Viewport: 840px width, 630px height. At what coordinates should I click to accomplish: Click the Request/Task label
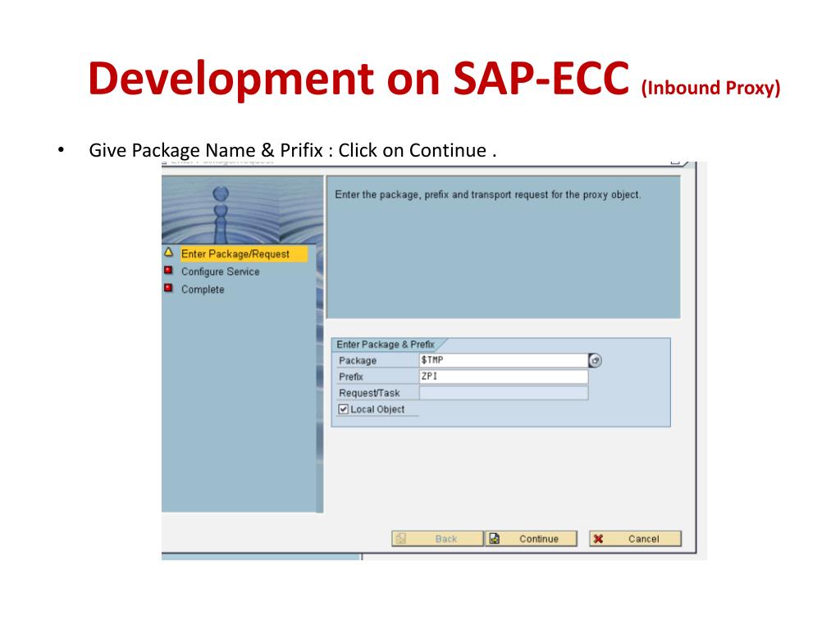369,393
